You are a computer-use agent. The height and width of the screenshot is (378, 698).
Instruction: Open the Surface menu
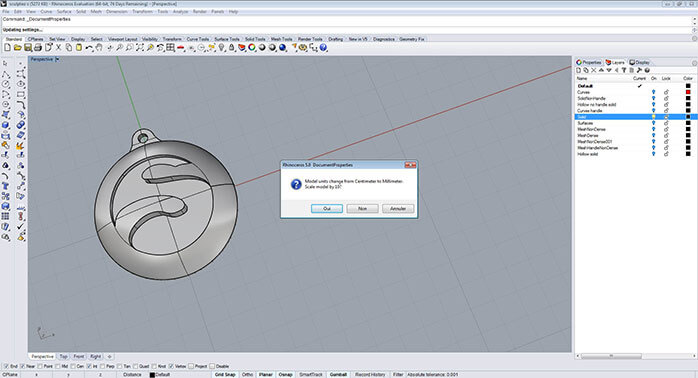[64, 12]
